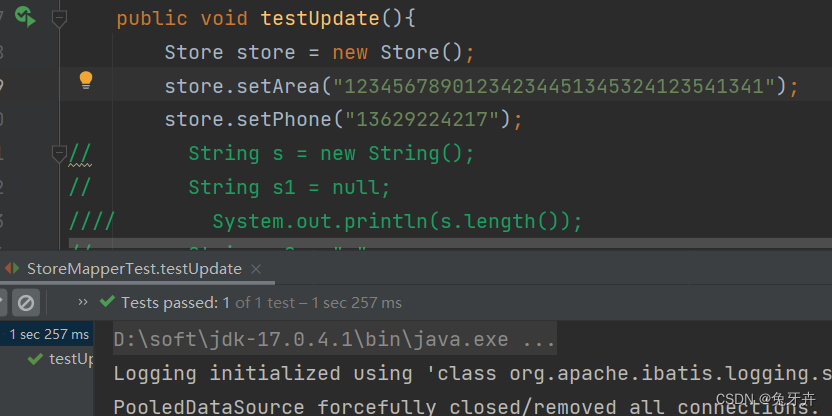Viewport: 832px width, 416px height.
Task: Open the yellow light bulb quick-fix menu
Action: point(86,81)
